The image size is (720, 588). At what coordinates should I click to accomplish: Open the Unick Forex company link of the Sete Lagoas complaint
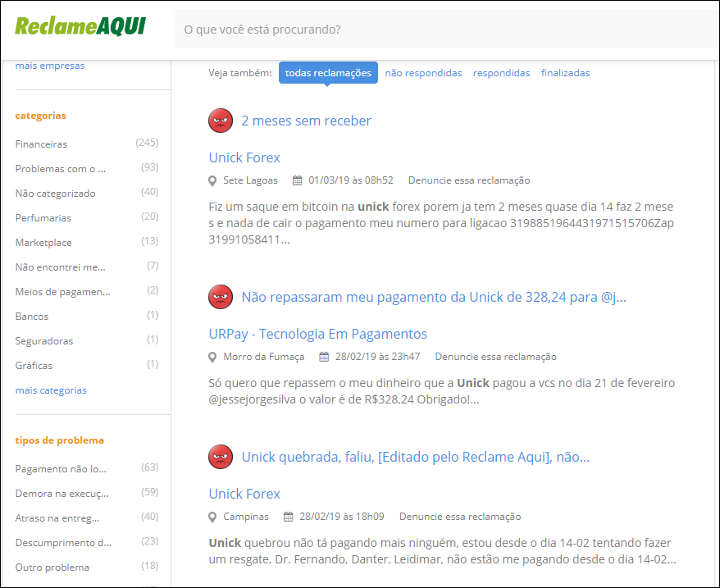244,157
